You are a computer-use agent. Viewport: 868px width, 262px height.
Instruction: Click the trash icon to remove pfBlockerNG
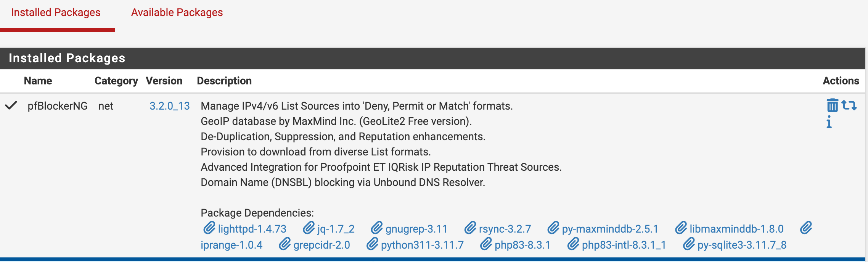(832, 105)
